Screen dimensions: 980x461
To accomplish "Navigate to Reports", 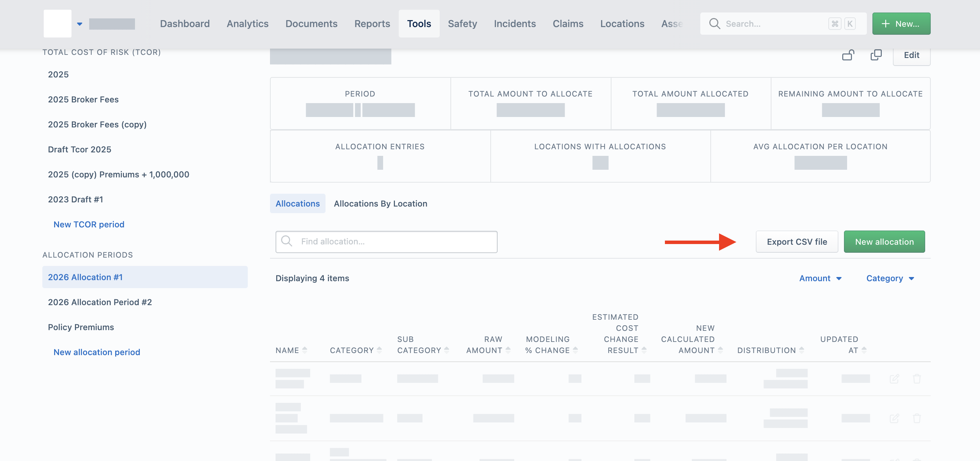I will [372, 24].
